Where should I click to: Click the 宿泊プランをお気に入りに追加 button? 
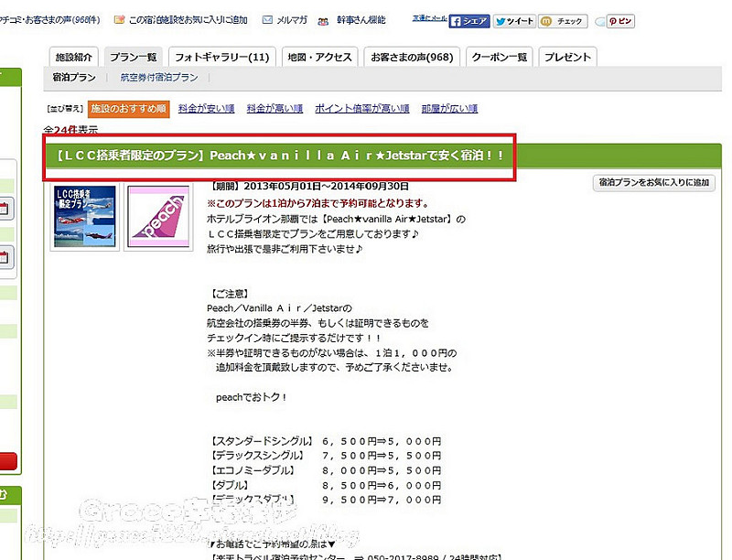[653, 182]
